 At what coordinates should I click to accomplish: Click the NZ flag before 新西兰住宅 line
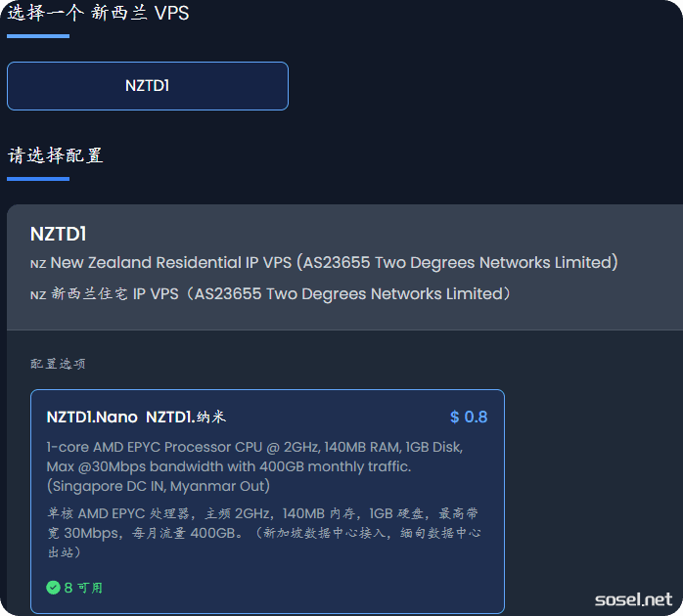[x=38, y=295]
